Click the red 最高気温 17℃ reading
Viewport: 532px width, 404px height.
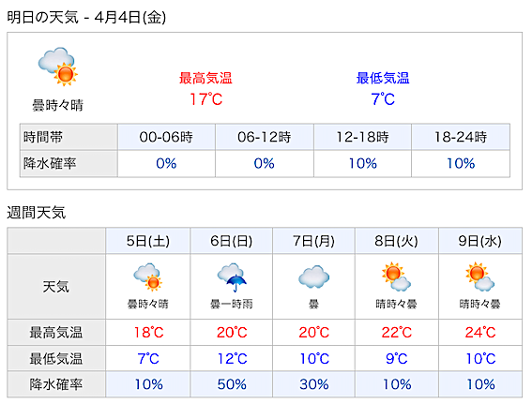pyautogui.click(x=205, y=99)
